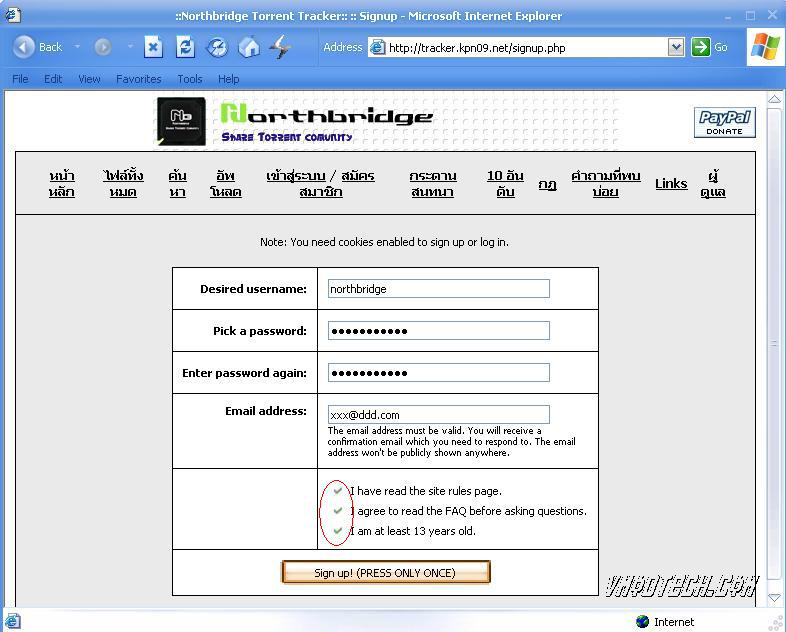Click the vertical scrollbar up arrow
786x632 pixels.
774,99
